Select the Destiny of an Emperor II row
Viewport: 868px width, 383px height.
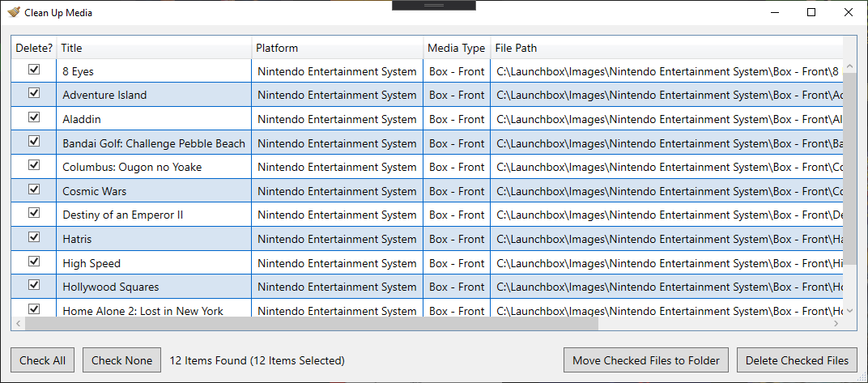point(428,215)
